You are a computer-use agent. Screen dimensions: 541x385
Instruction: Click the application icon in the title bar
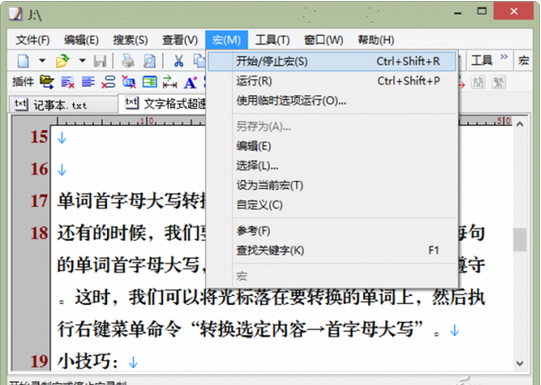click(x=15, y=14)
